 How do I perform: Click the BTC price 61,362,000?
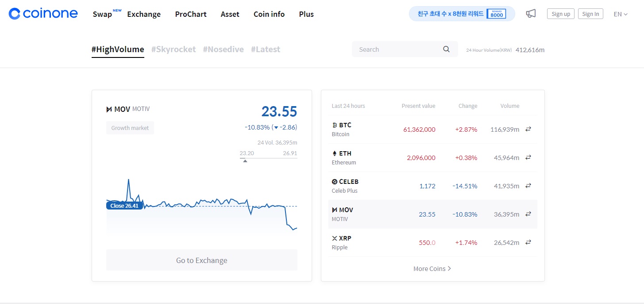click(x=419, y=129)
